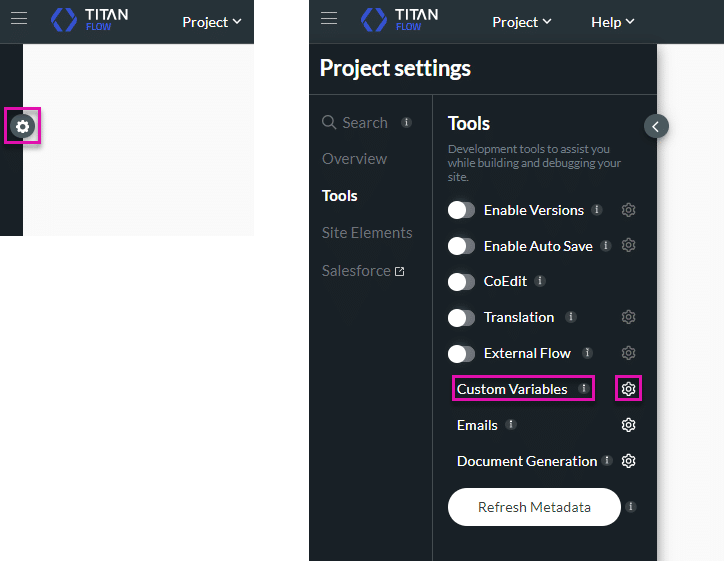The width and height of the screenshot is (724, 561).
Task: Click the Refresh Metadata button
Action: click(534, 507)
